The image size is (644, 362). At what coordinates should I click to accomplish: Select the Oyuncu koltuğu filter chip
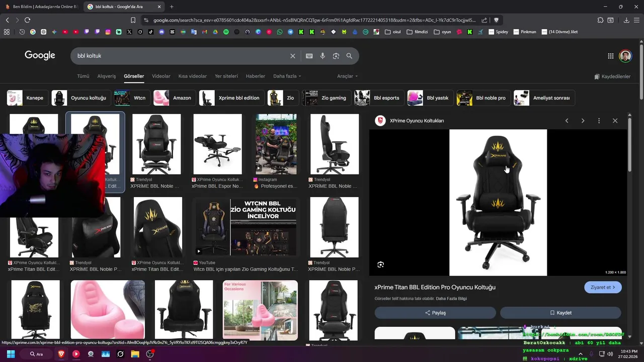coord(80,98)
